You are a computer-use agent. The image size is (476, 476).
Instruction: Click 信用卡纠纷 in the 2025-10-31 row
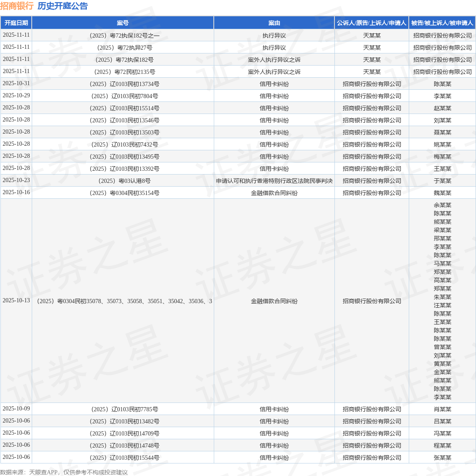click(x=274, y=84)
